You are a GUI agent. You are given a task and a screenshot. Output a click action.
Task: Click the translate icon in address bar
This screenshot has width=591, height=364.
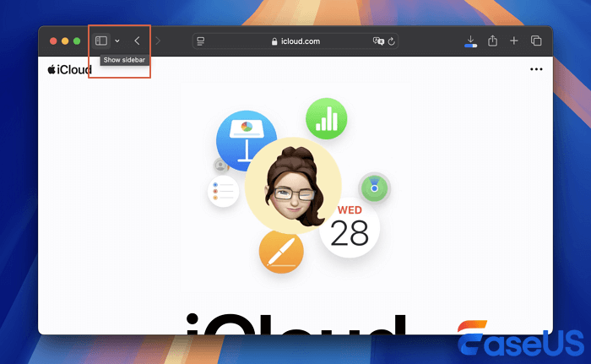(x=378, y=41)
